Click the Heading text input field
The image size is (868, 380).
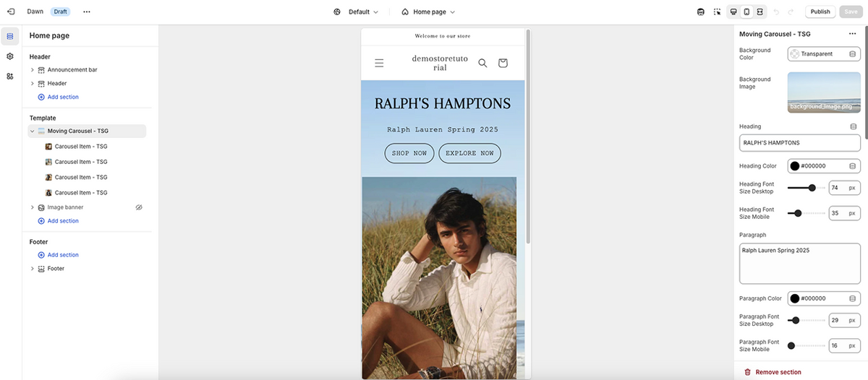pos(799,143)
